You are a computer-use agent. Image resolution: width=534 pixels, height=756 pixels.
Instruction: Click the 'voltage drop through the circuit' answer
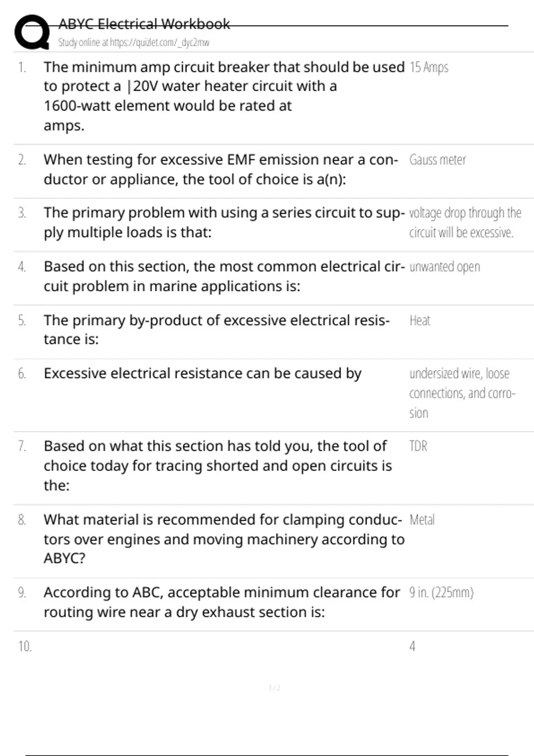pos(465,222)
